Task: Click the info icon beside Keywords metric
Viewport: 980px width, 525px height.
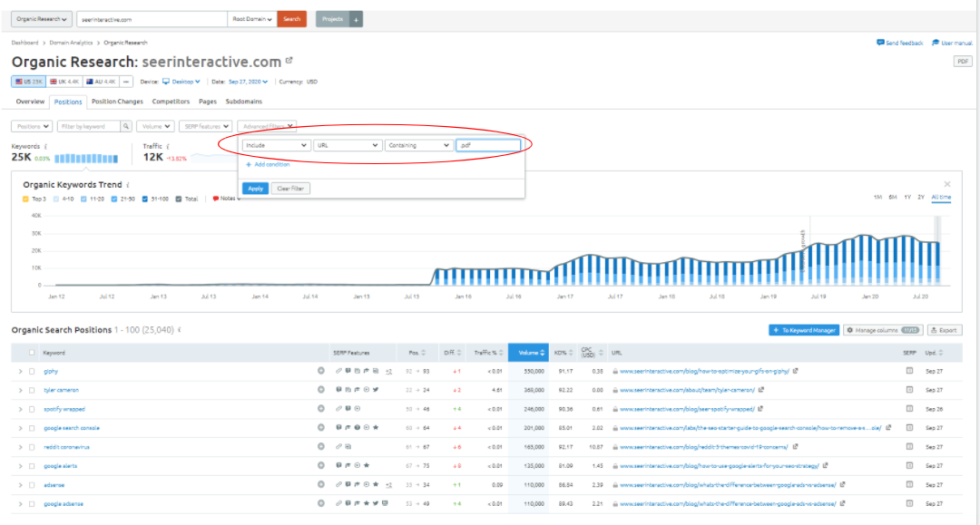Action: [x=45, y=145]
